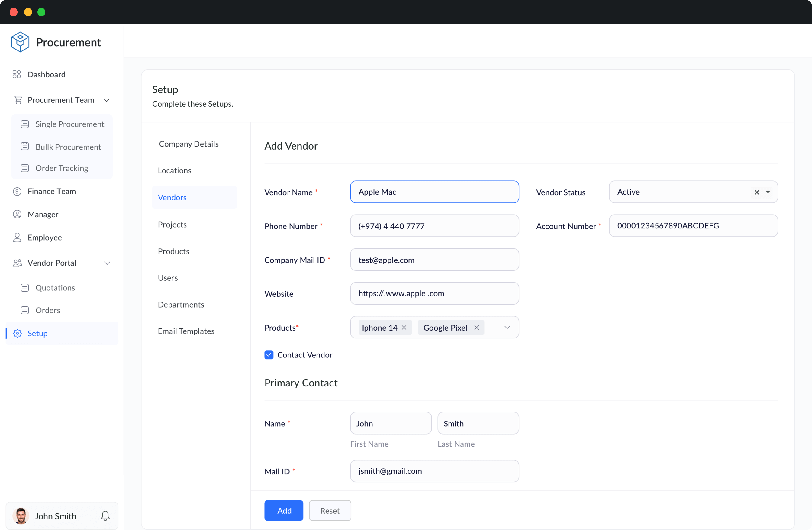Click the Procurement app logo
This screenshot has height=530, width=812.
(x=20, y=42)
